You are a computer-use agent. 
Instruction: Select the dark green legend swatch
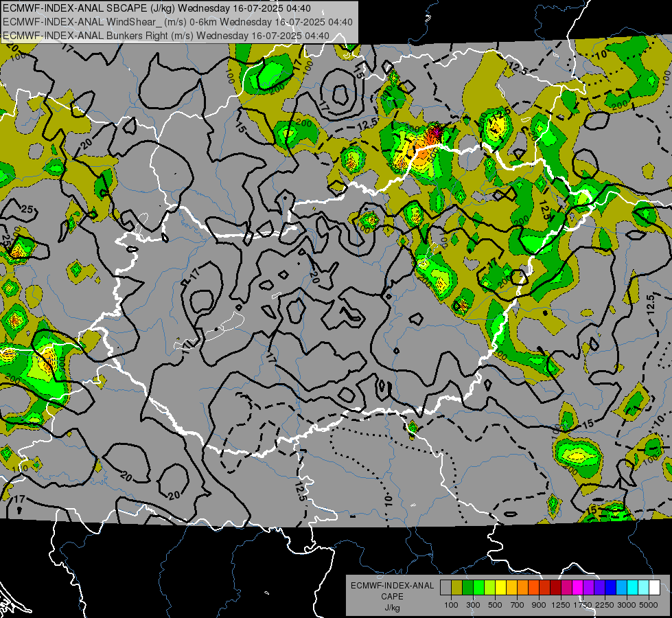coord(468,587)
